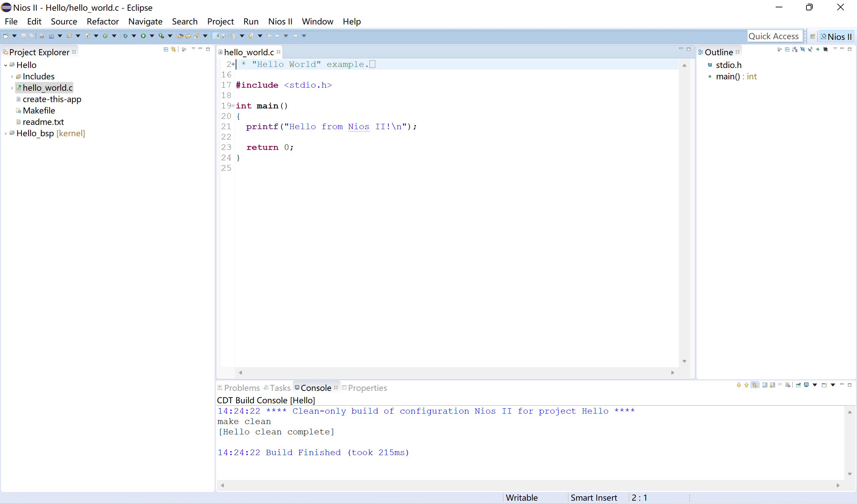Toggle Scroll Lock in Console toolbar
This screenshot has width=857, height=504.
(x=772, y=385)
